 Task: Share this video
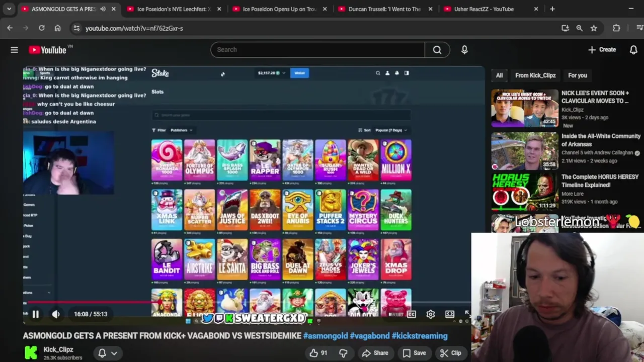coord(375,353)
